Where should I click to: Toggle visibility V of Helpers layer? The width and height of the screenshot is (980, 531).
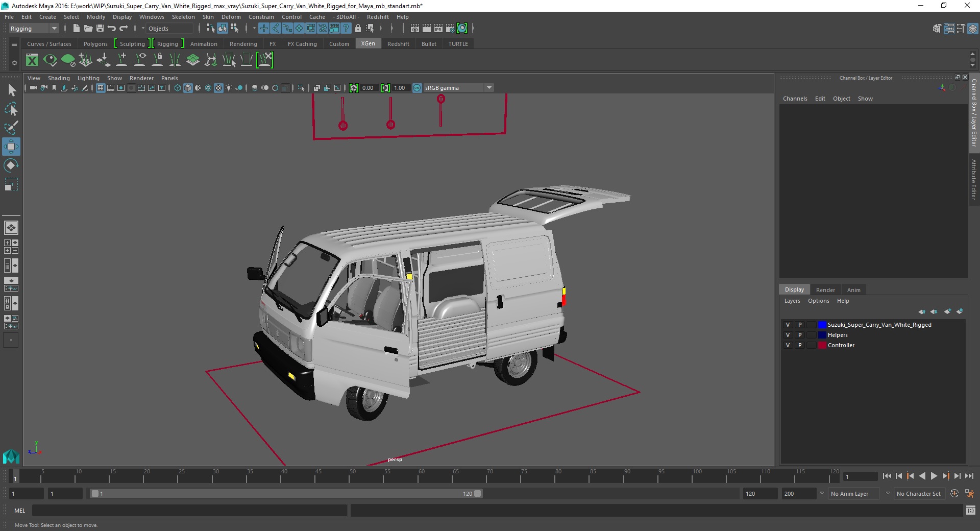(788, 335)
